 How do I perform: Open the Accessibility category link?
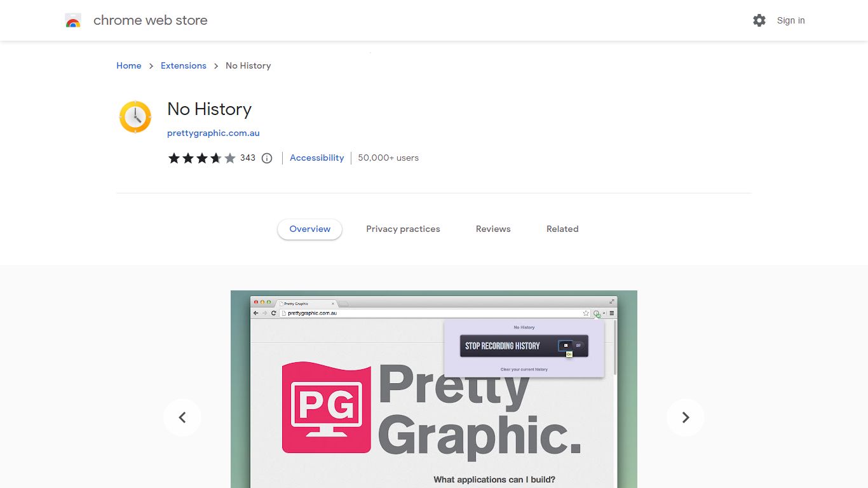(x=316, y=158)
